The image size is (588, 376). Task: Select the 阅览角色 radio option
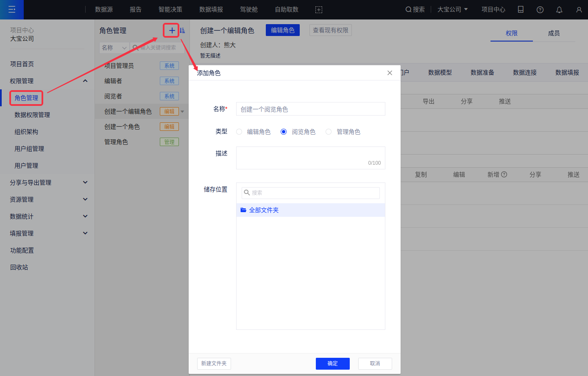point(284,132)
